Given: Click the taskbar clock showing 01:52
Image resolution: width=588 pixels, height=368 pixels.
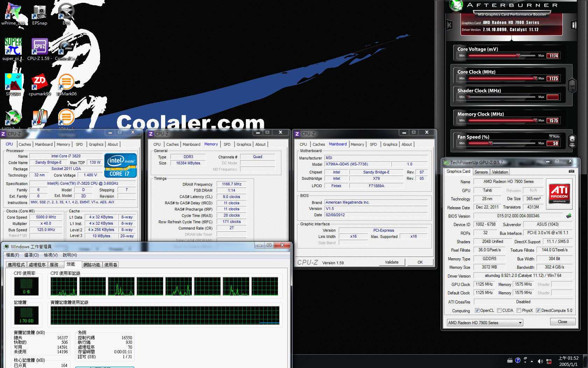Looking at the screenshot, I should click(568, 361).
